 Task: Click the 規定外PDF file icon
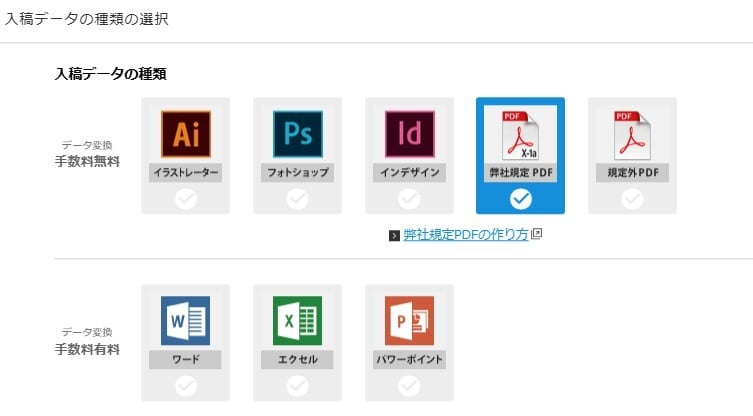(632, 135)
